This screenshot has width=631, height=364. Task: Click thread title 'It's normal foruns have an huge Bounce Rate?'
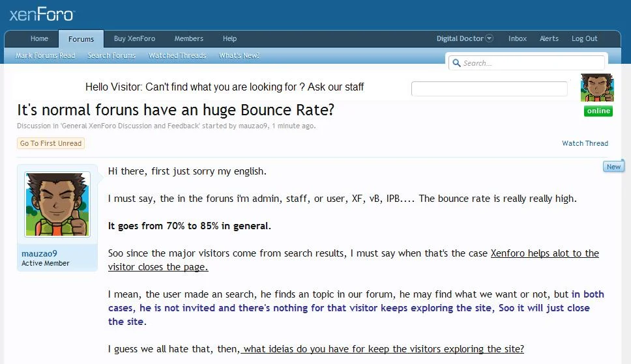(x=175, y=110)
